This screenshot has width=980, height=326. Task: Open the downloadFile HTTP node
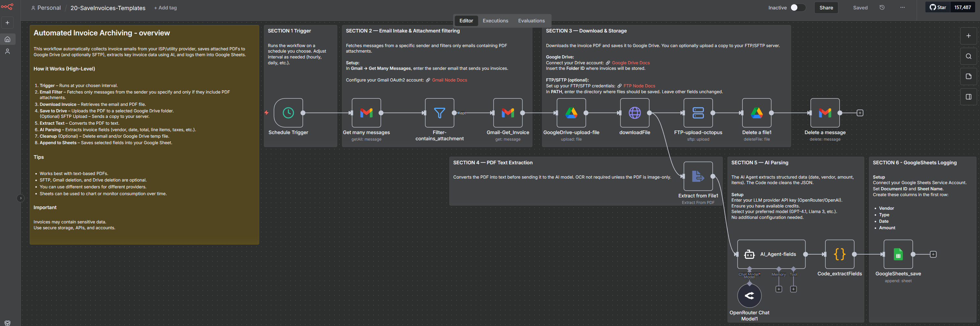click(x=634, y=113)
